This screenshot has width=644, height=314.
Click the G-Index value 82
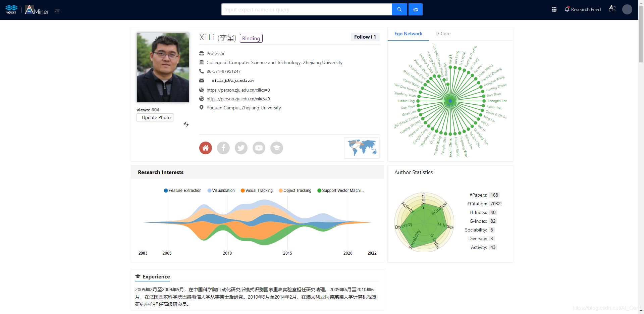pos(493,221)
